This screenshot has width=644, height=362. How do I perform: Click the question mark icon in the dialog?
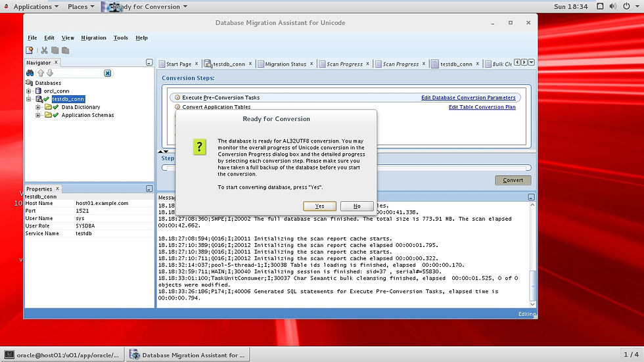(x=200, y=147)
